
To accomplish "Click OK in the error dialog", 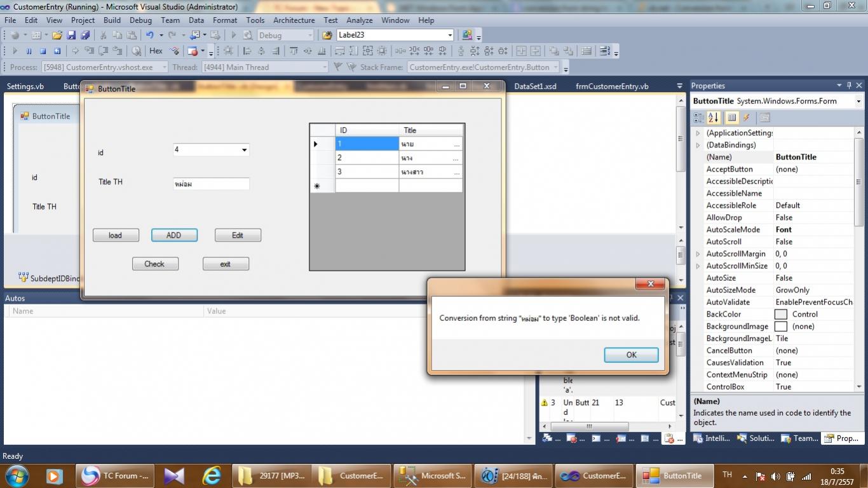I will (630, 355).
